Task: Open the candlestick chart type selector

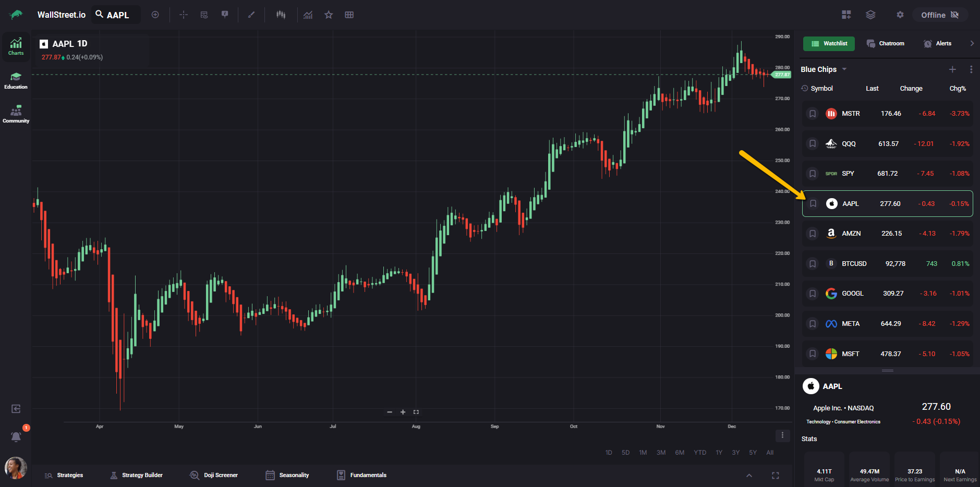Action: click(x=281, y=15)
